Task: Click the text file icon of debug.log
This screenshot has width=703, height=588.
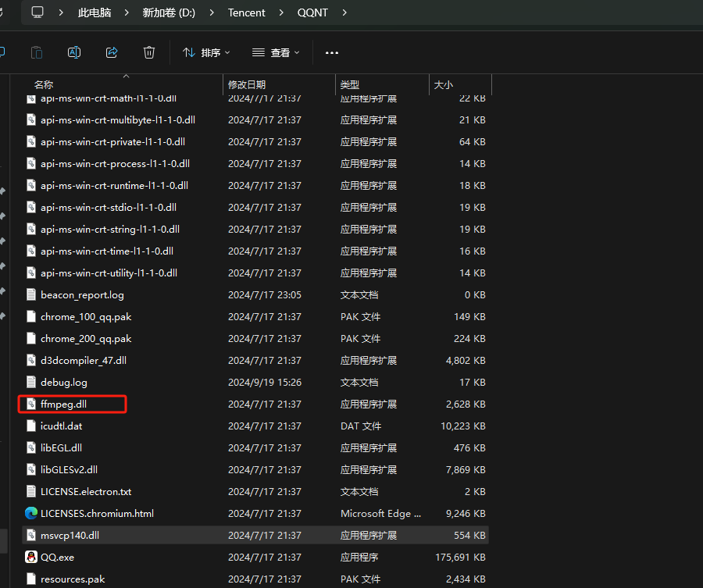Action: tap(31, 382)
